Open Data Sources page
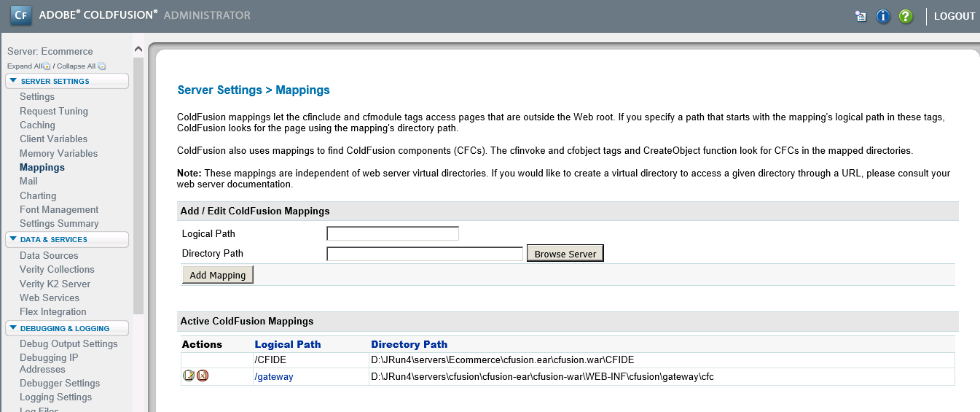 [49, 256]
